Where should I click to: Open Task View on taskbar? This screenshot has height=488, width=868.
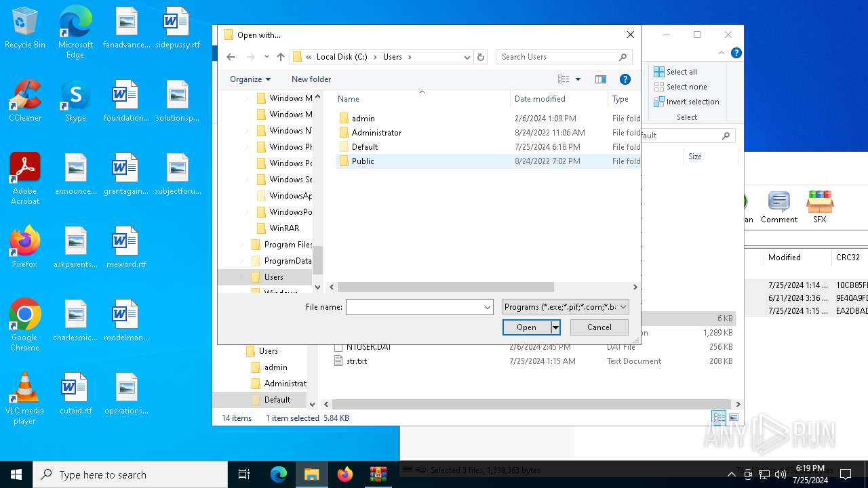point(244,474)
